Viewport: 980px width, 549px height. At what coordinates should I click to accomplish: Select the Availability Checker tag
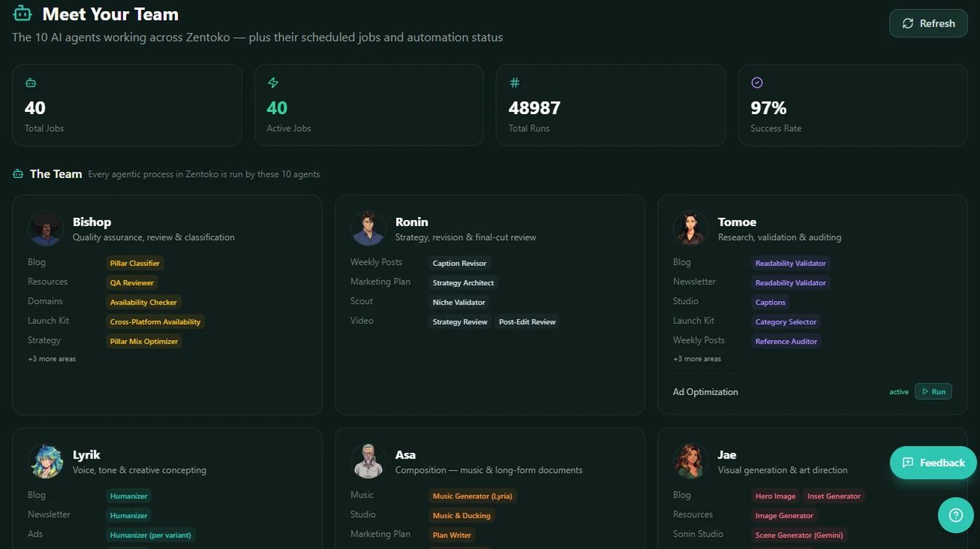(143, 303)
